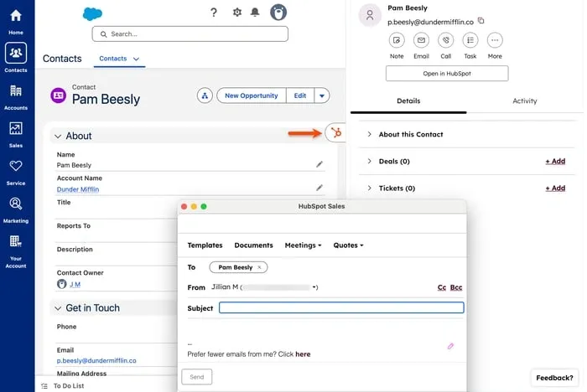Click the Call phone icon
Viewport: 587px width, 392px height.
(x=445, y=40)
